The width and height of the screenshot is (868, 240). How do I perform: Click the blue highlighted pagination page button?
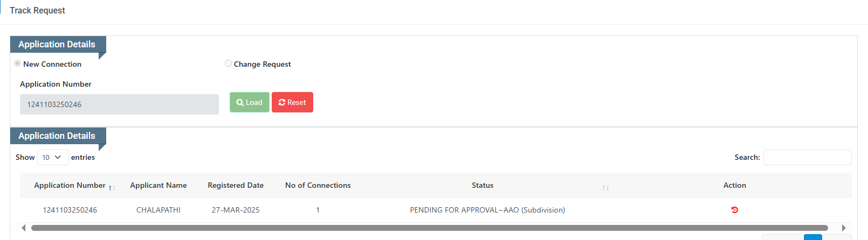pyautogui.click(x=813, y=237)
